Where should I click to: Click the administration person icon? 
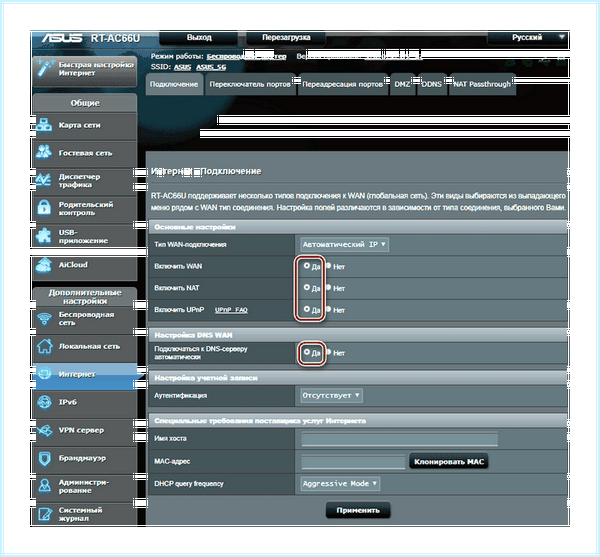coord(45,486)
